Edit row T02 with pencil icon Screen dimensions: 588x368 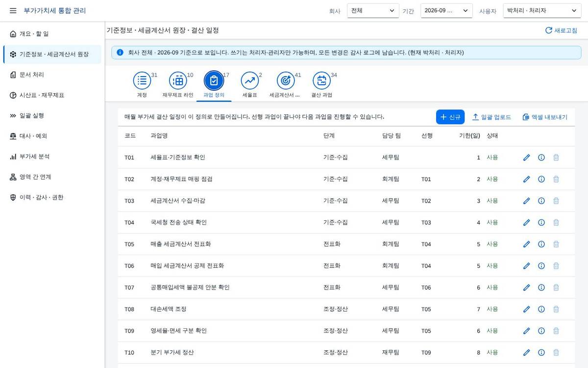point(527,179)
